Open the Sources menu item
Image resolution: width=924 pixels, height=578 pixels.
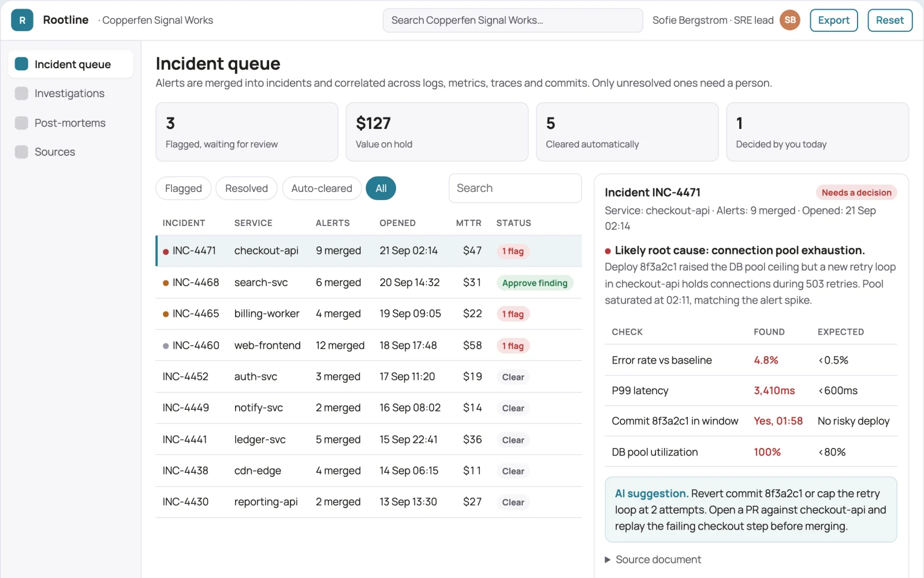[70, 152]
